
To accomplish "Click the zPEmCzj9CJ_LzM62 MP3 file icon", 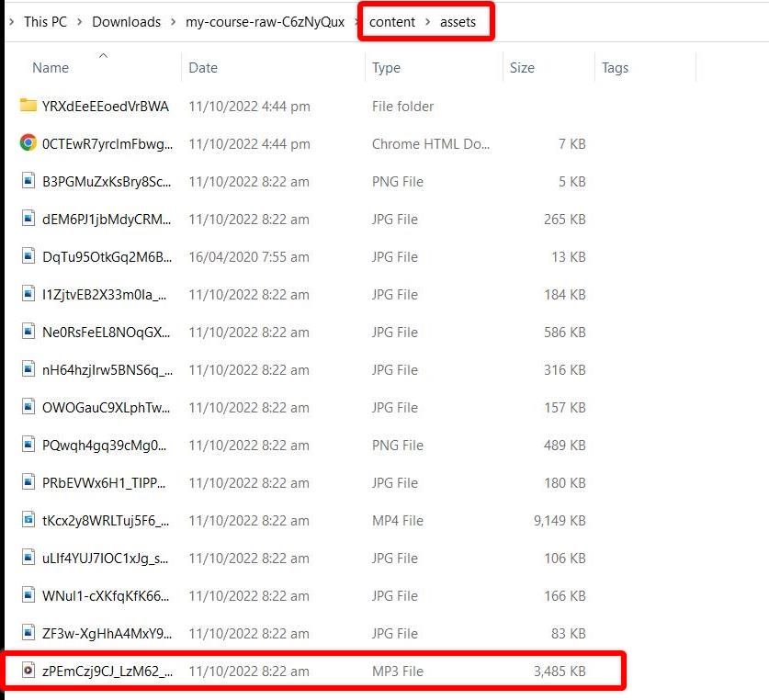I will point(28,670).
